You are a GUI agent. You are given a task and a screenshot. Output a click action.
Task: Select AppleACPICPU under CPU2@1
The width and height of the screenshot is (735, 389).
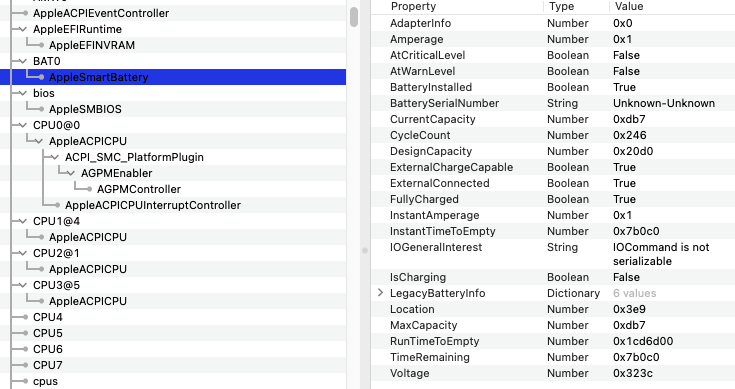point(88,269)
